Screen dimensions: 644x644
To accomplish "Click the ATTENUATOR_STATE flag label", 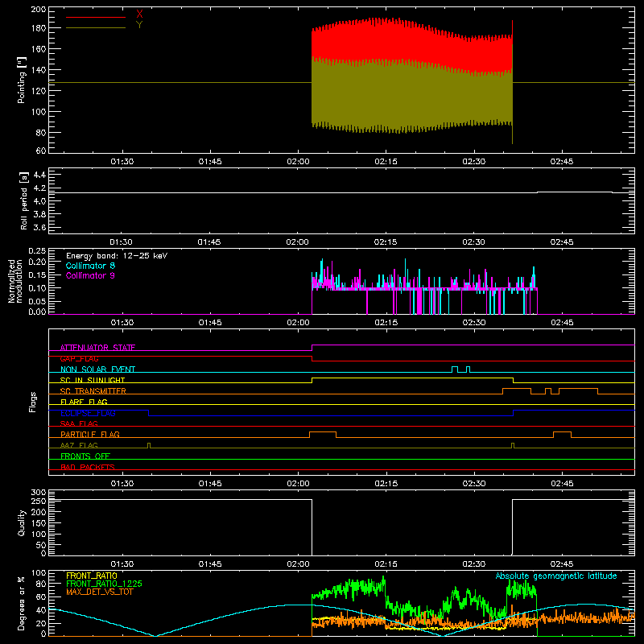I will [97, 348].
